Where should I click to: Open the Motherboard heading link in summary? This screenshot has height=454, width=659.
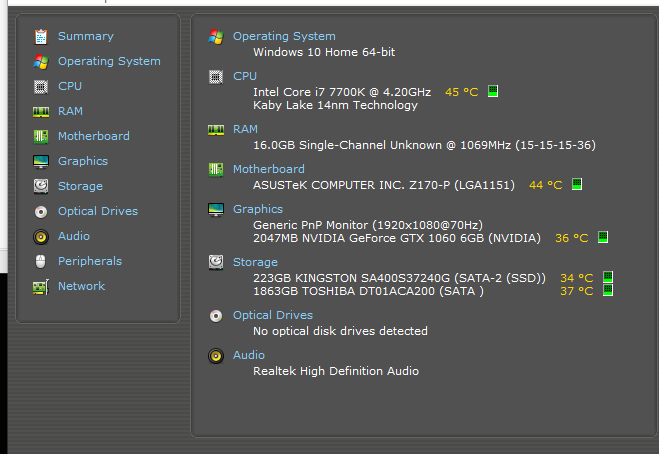tap(269, 169)
